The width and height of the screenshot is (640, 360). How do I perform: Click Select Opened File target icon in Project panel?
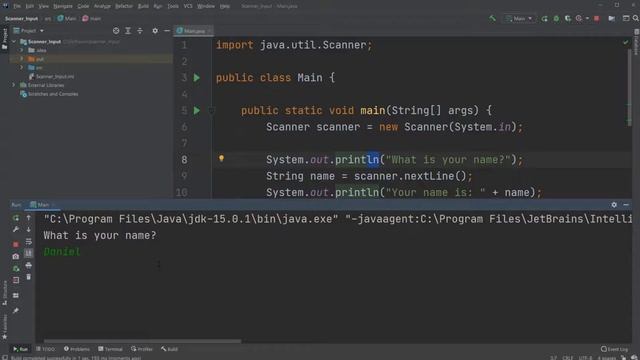click(116, 31)
